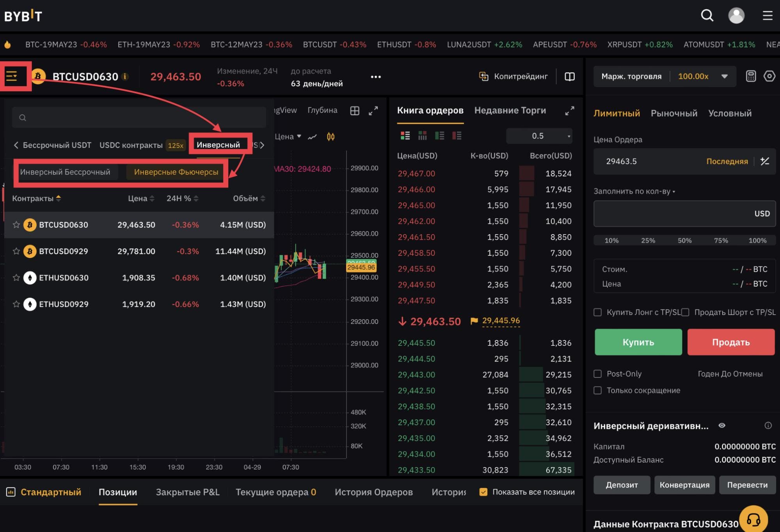Set quantity slider to 50%
This screenshot has width=780, height=532.
684,240
